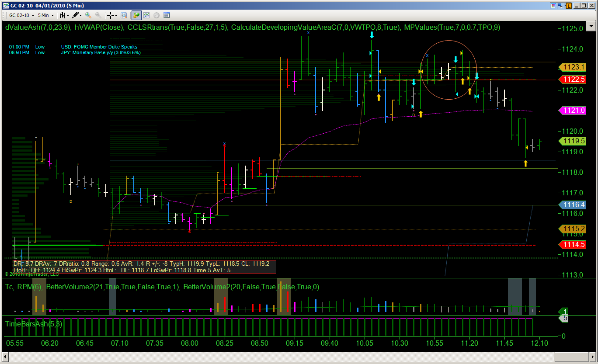
Task: Click the BetterVolume2(21,True,True,False,True,1) label
Action: pos(112,287)
